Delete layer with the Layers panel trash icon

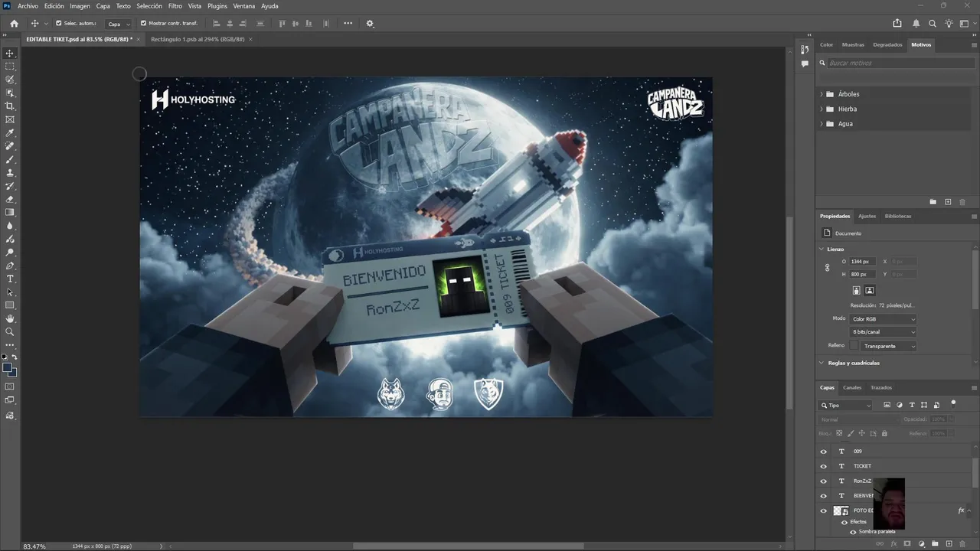[x=963, y=544]
